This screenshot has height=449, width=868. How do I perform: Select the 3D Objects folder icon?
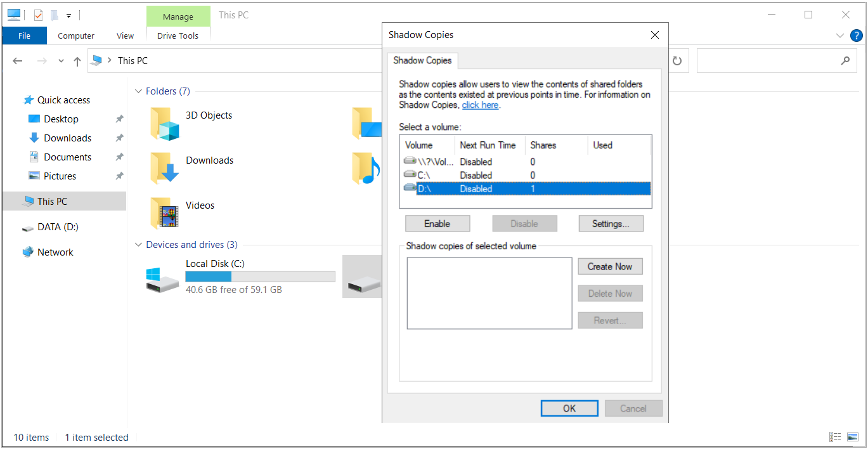tap(165, 123)
